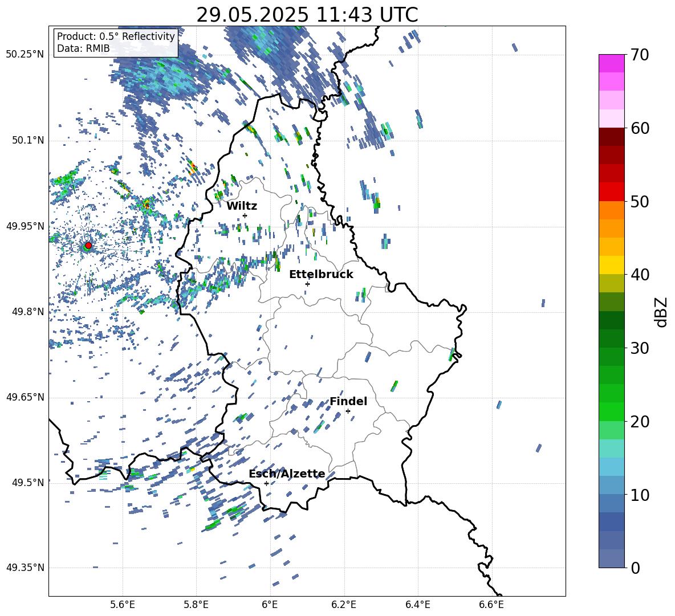The width and height of the screenshot is (675, 616).
Task: Click the cross marker at Wiltz
Action: (x=245, y=215)
